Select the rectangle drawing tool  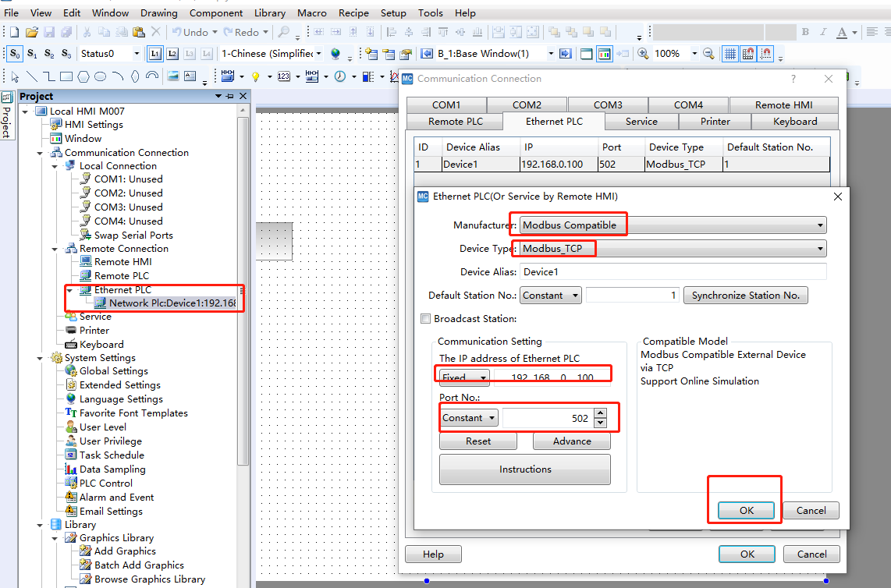coord(66,76)
